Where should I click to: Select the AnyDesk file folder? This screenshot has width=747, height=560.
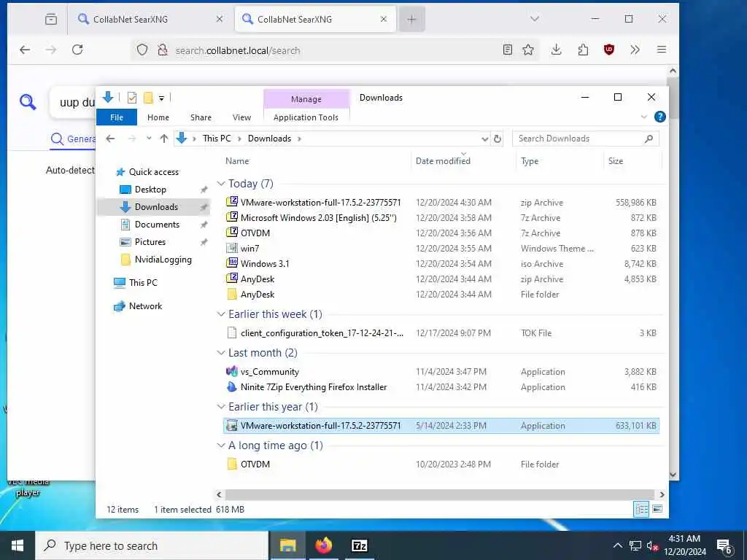click(441, 295)
